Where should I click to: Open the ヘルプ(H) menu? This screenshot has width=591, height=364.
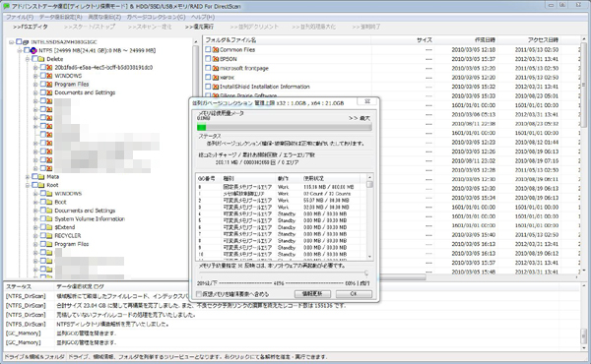(203, 17)
